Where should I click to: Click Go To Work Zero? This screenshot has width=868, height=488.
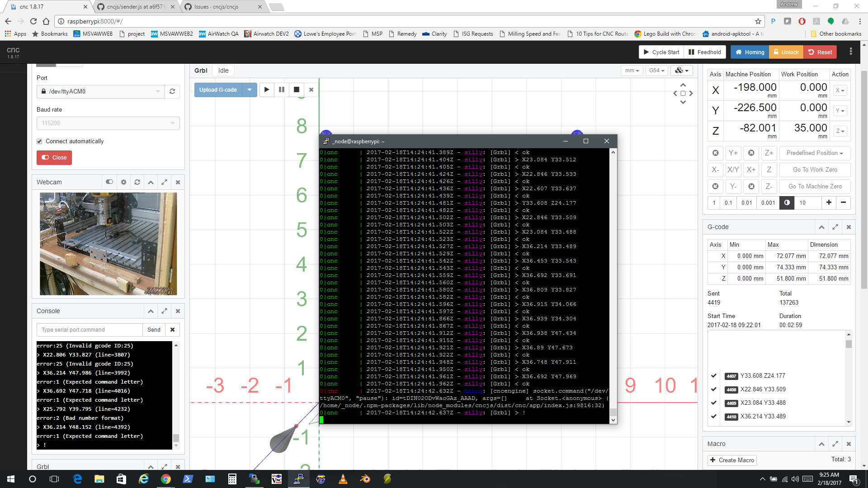point(815,169)
